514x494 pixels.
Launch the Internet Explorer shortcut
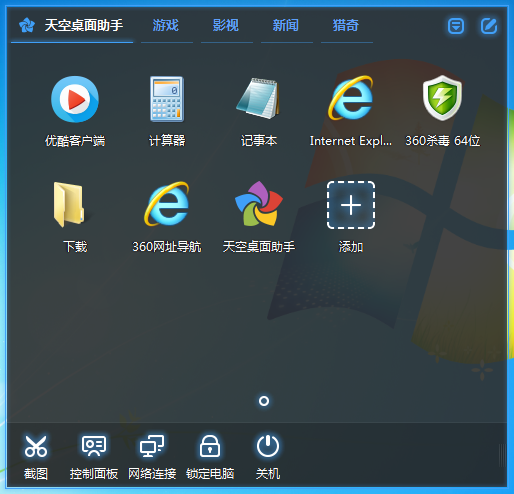[351, 98]
